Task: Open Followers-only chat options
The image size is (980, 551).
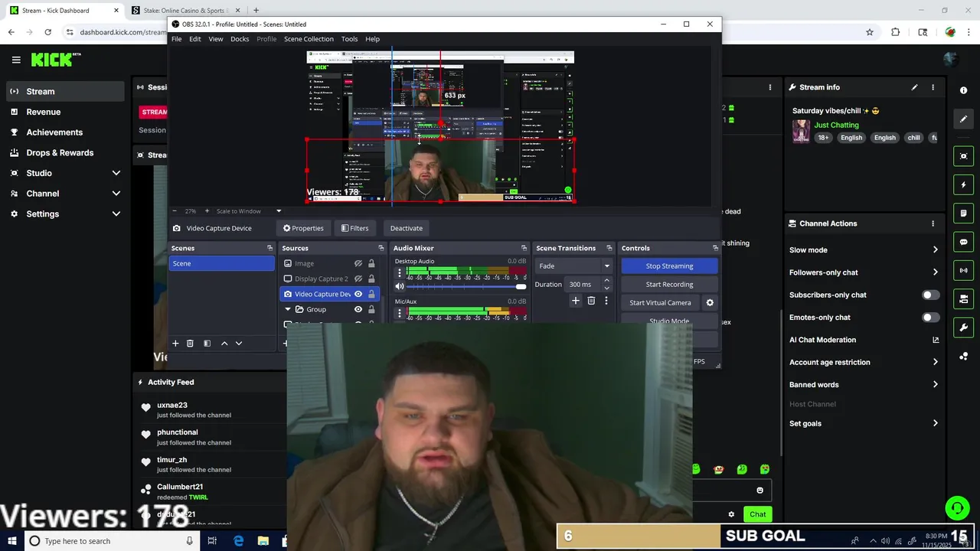Action: (864, 272)
